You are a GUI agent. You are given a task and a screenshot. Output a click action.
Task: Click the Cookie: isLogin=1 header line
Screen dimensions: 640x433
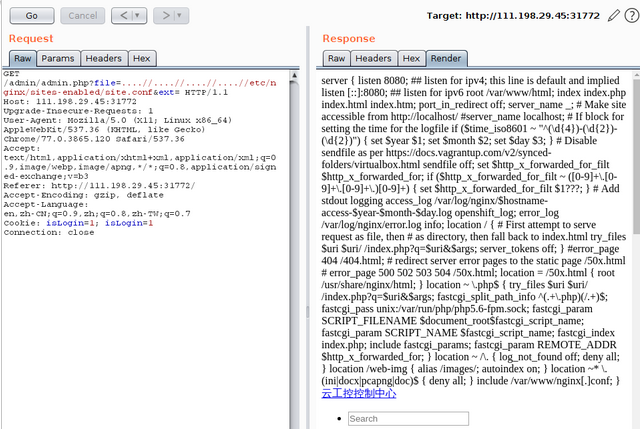pyautogui.click(x=78, y=223)
